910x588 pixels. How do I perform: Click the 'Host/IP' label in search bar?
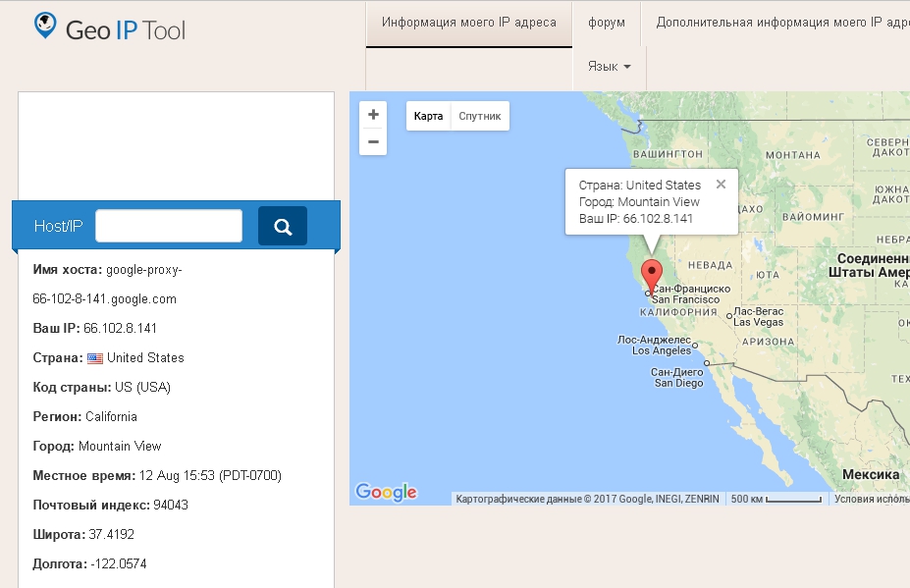click(x=58, y=226)
